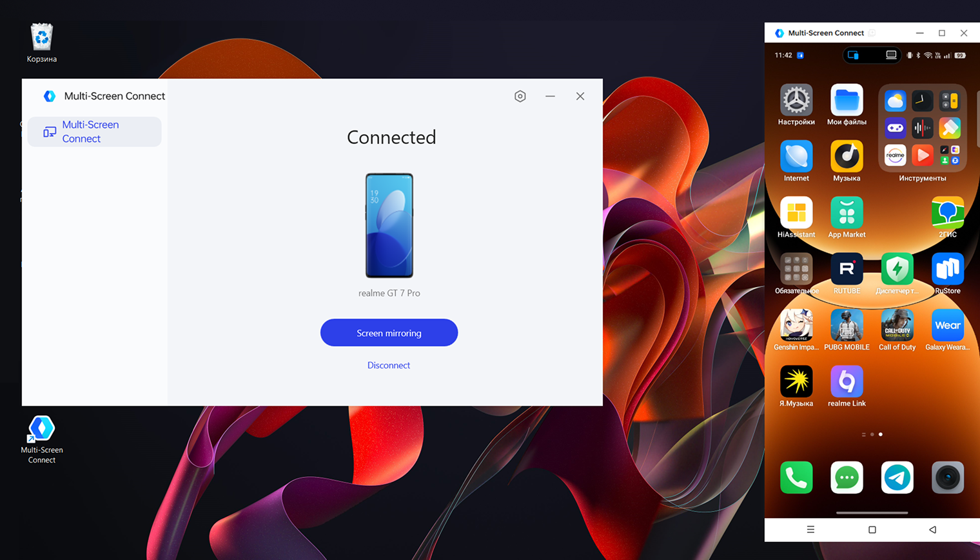Tap multi-screen indicator in phone status pill
The width and height of the screenshot is (980, 560).
854,55
